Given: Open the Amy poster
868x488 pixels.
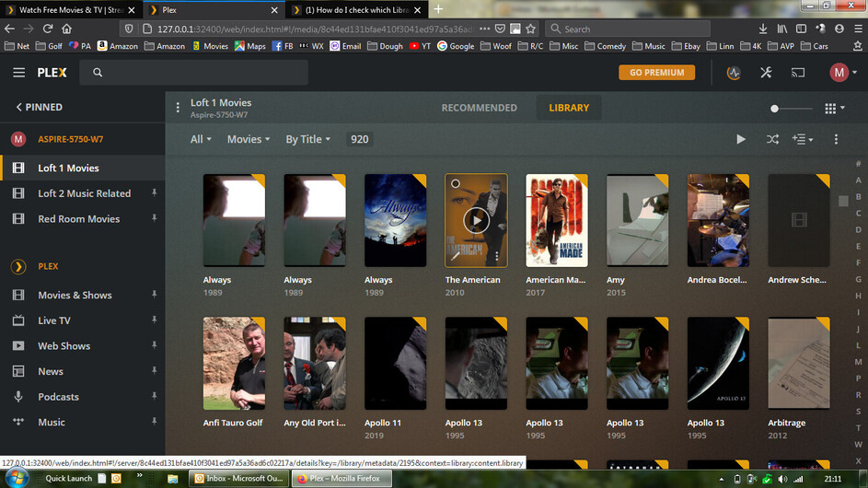Looking at the screenshot, I should click(x=637, y=220).
